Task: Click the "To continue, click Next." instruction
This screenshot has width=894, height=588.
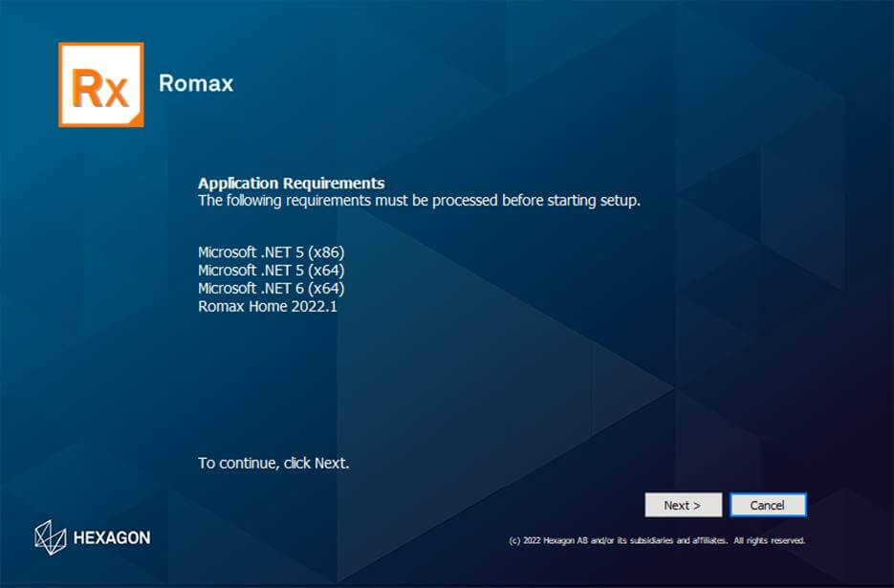Action: 273,463
